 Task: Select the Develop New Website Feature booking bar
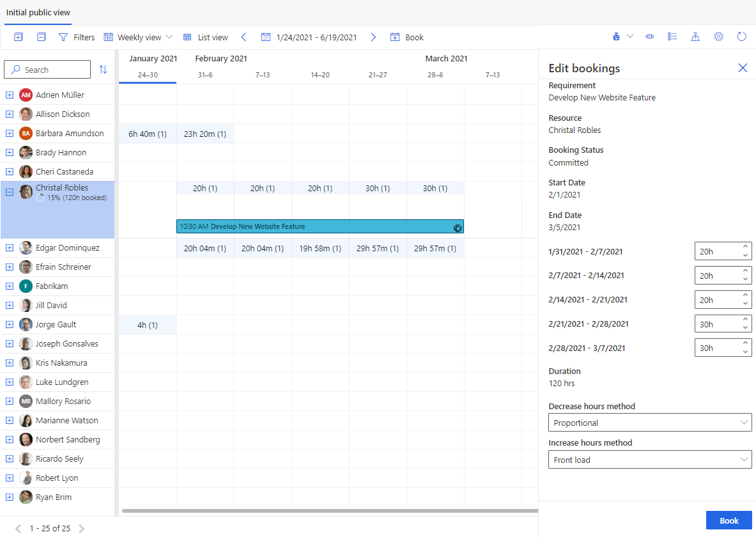[320, 226]
